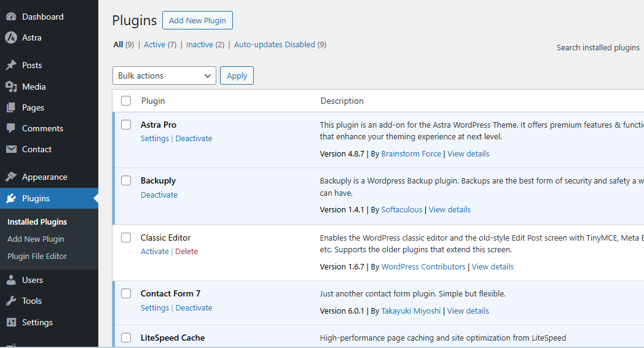
Task: Click Apply bulk action button
Action: click(x=237, y=75)
